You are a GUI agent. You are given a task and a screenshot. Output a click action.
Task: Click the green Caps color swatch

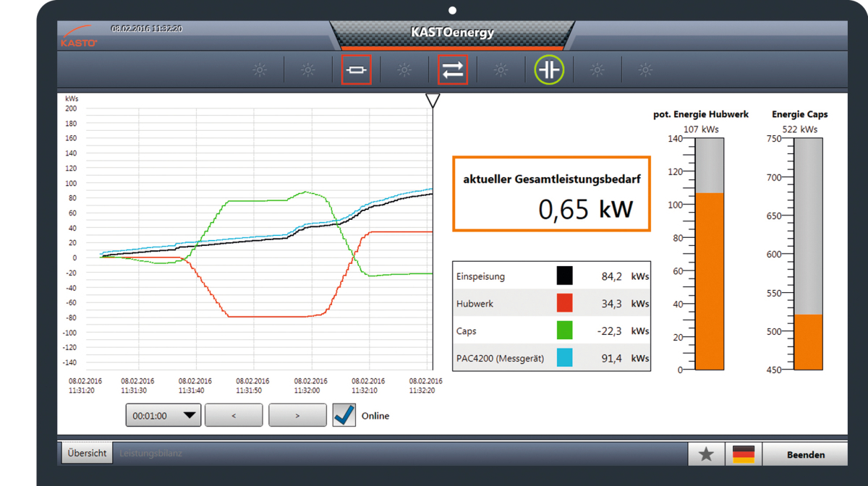(564, 331)
